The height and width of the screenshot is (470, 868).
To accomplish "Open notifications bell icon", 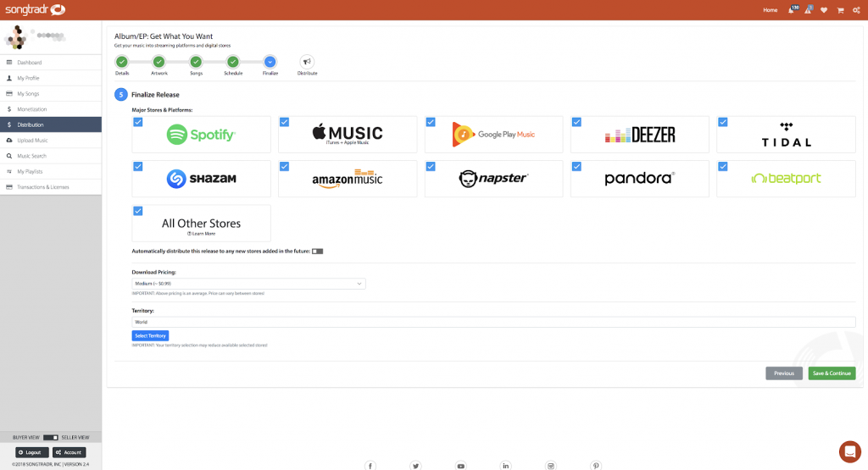I will click(792, 10).
